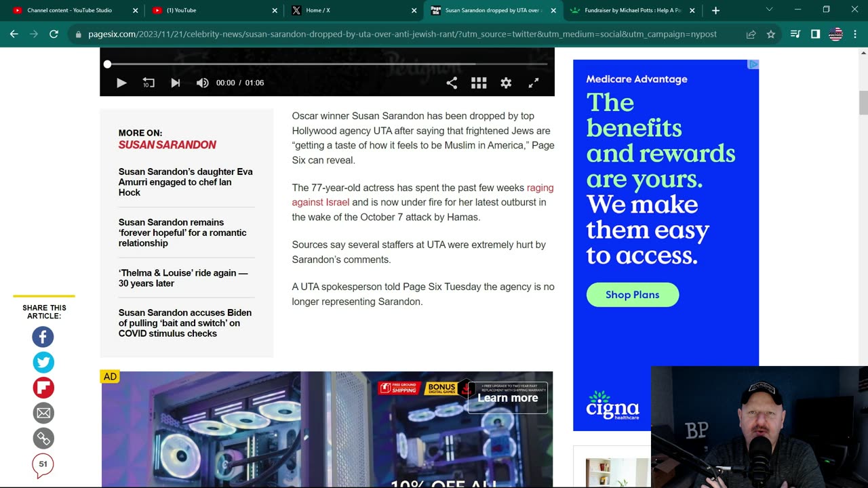Open the tab search dropdown

click(x=769, y=9)
